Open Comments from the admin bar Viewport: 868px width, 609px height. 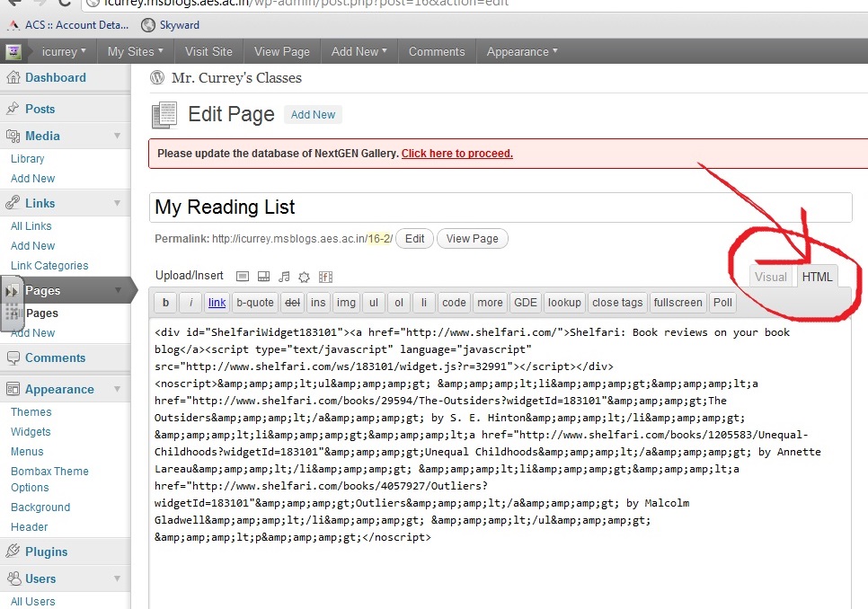[x=437, y=51]
